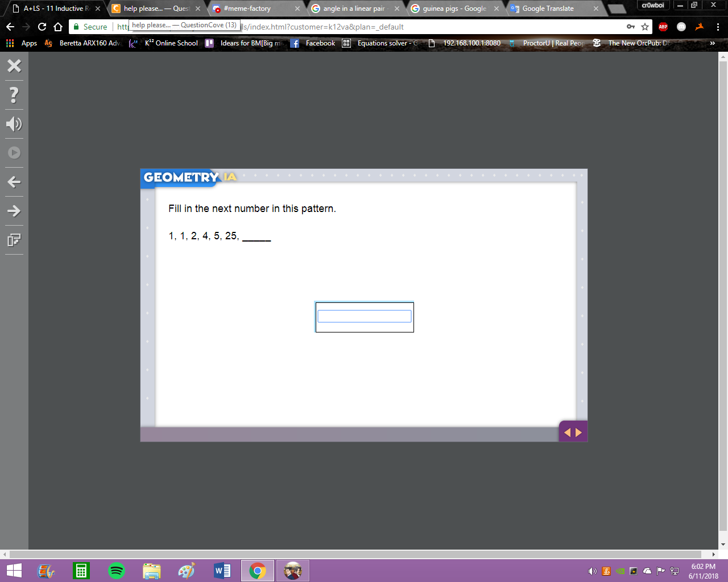
Task: Toggle the lesson audio speaker icon
Action: pyautogui.click(x=14, y=124)
